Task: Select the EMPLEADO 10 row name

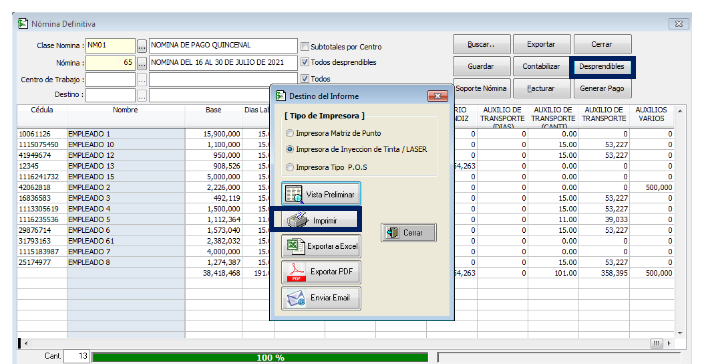Action: 91,145
